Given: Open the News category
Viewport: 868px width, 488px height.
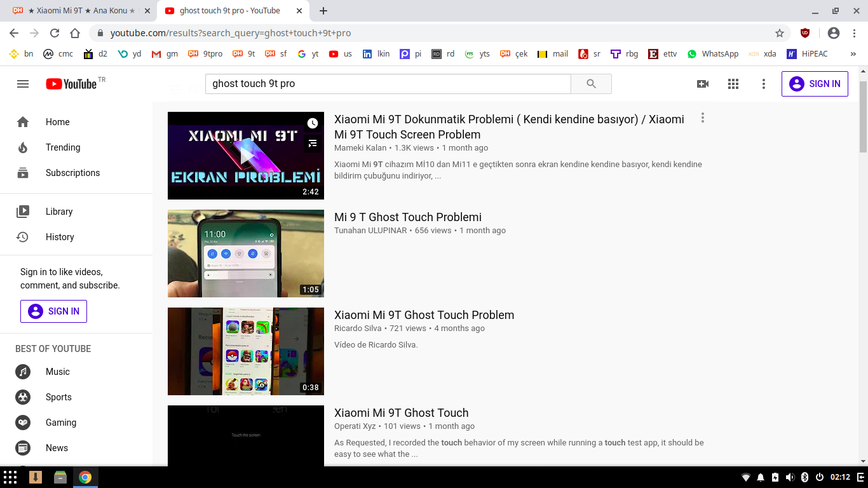Looking at the screenshot, I should [76, 448].
